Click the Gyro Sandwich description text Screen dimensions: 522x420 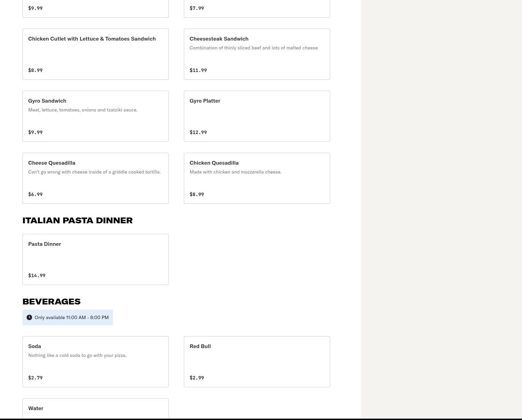click(83, 110)
